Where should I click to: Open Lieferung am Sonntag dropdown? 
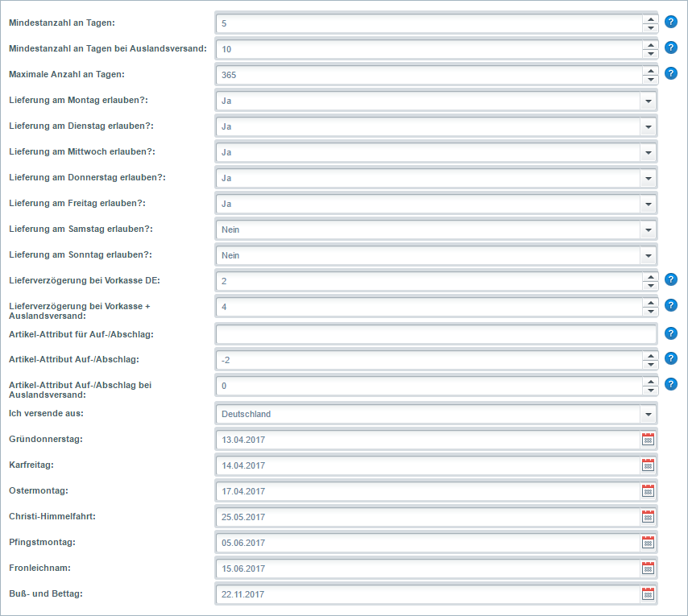(648, 255)
